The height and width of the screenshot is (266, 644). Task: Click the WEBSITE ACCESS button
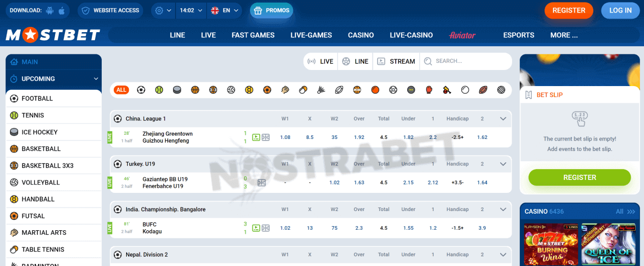111,10
